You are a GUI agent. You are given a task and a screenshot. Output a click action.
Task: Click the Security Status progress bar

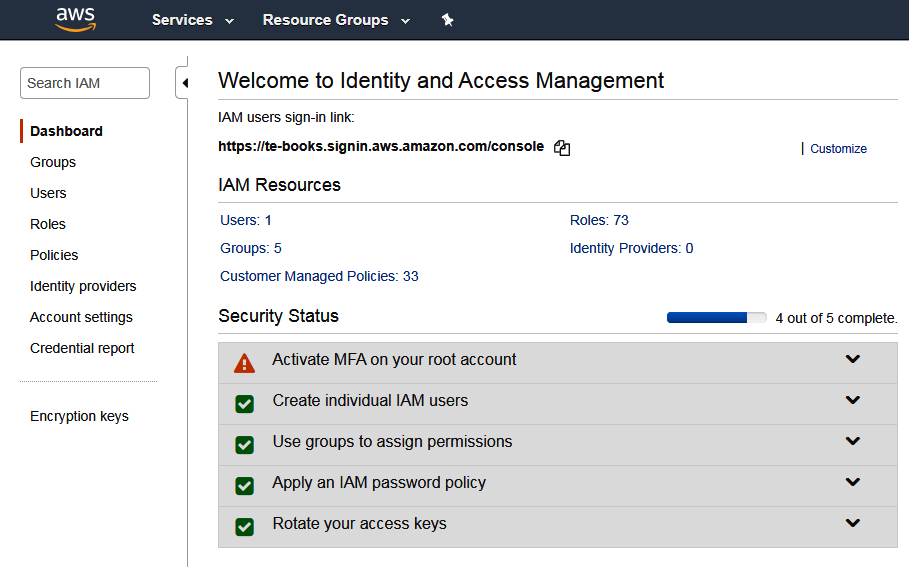[717, 318]
